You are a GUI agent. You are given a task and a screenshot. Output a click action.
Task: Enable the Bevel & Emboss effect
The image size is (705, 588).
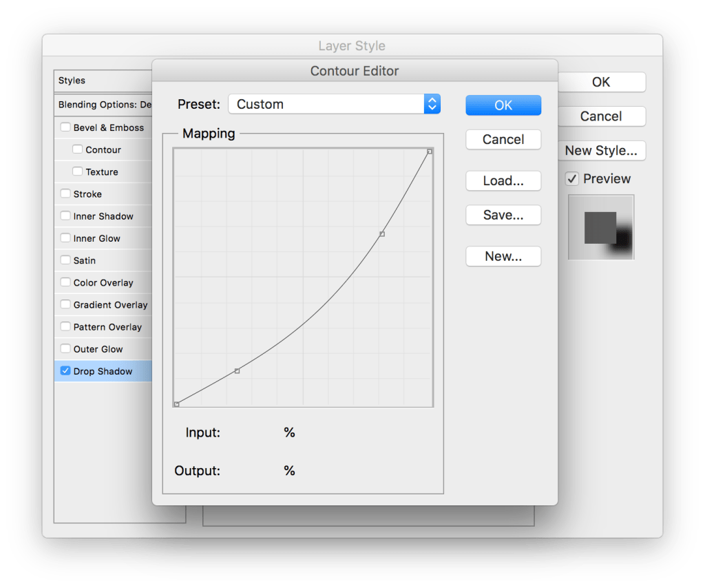point(65,127)
